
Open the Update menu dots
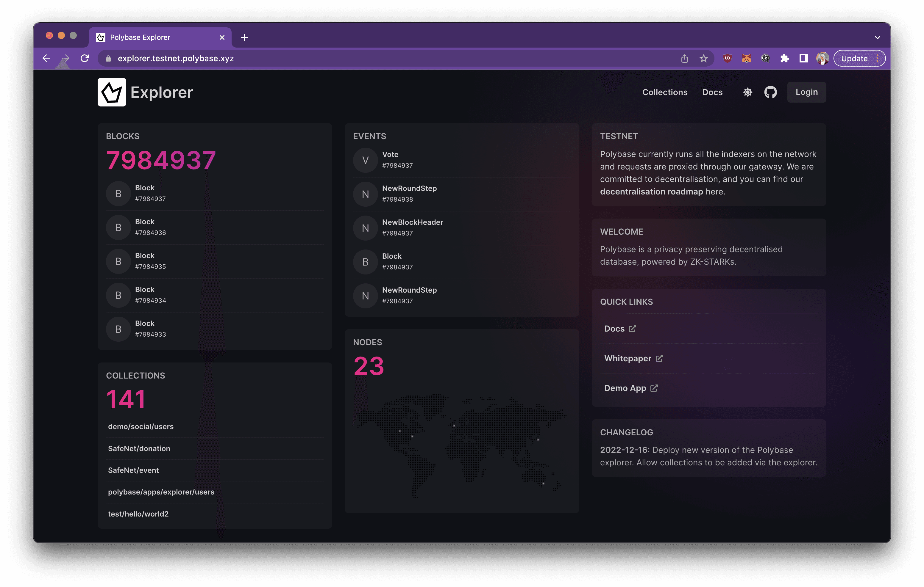pyautogui.click(x=878, y=58)
